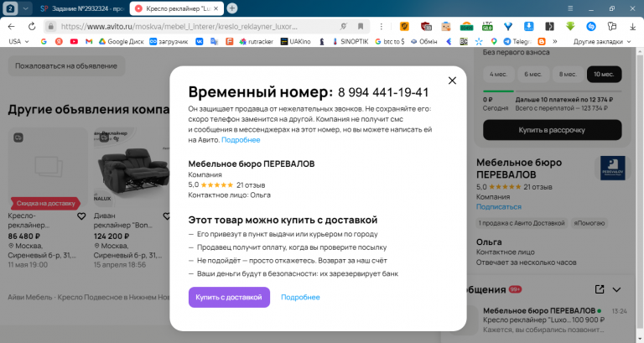Viewport: 644px width, 343px height.
Task: Click the Shazam extension icon
Action: 591,26
